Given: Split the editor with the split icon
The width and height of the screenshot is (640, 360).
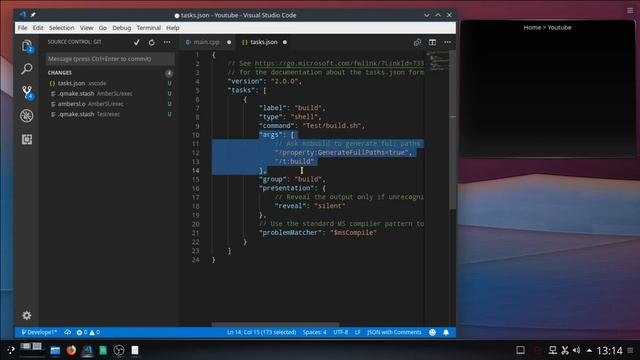Looking at the screenshot, I should (x=432, y=42).
